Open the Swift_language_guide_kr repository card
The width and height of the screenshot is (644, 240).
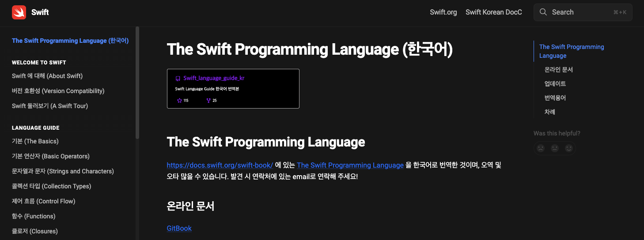coord(233,89)
